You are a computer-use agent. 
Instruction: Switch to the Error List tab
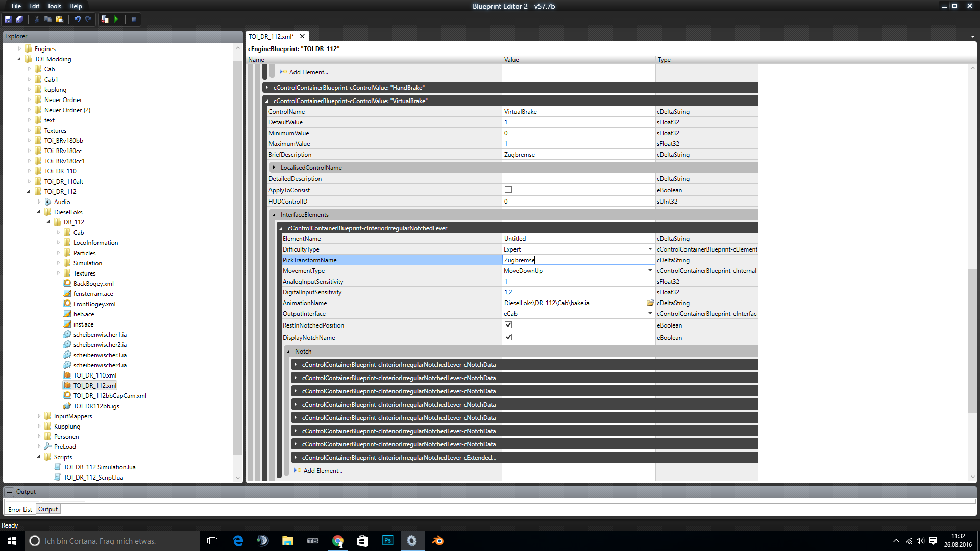coord(20,509)
